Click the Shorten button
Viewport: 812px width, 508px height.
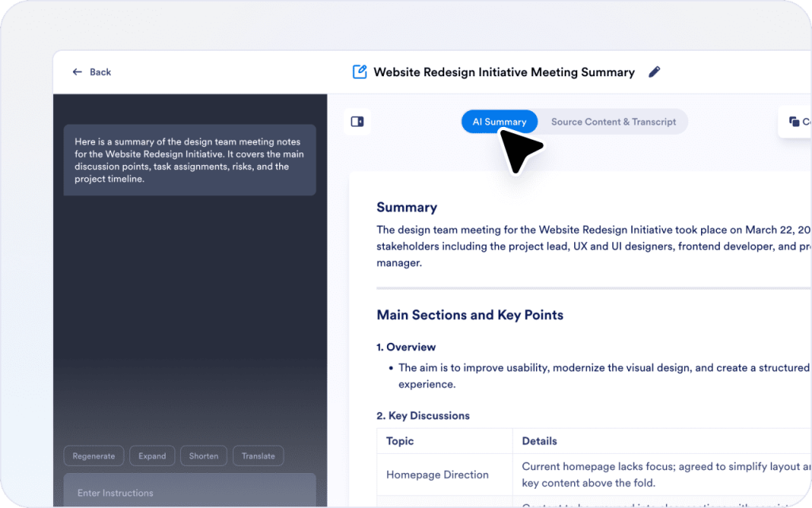[203, 456]
